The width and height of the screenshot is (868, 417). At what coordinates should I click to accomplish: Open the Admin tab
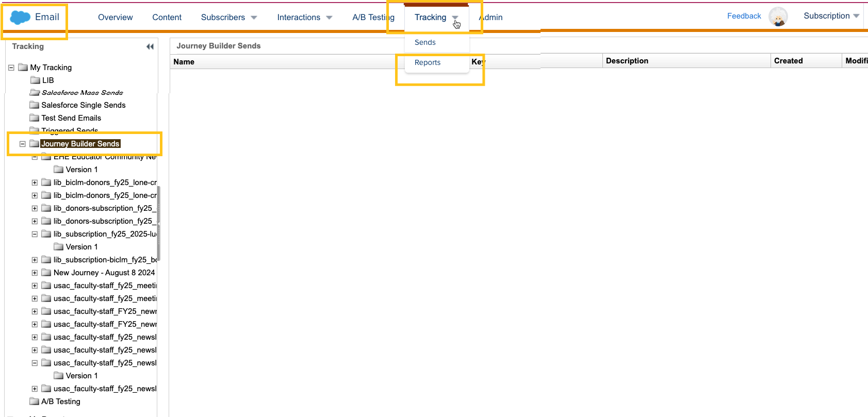490,17
